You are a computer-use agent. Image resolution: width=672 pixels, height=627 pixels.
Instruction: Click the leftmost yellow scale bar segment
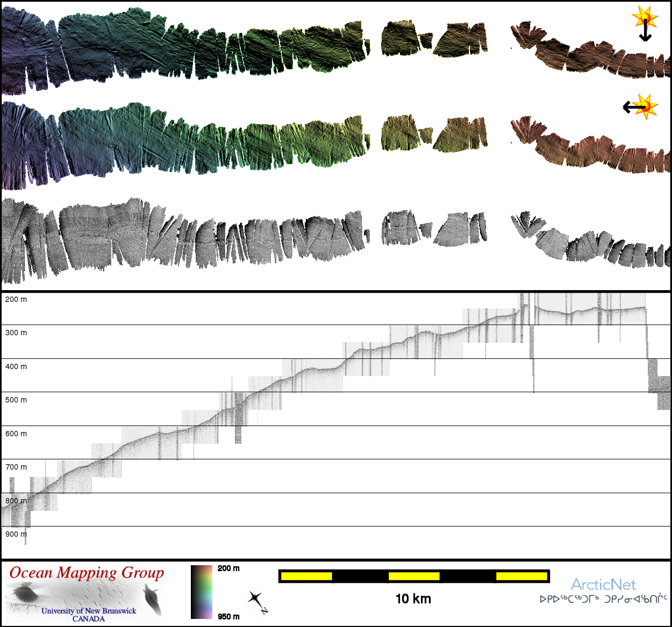click(306, 576)
